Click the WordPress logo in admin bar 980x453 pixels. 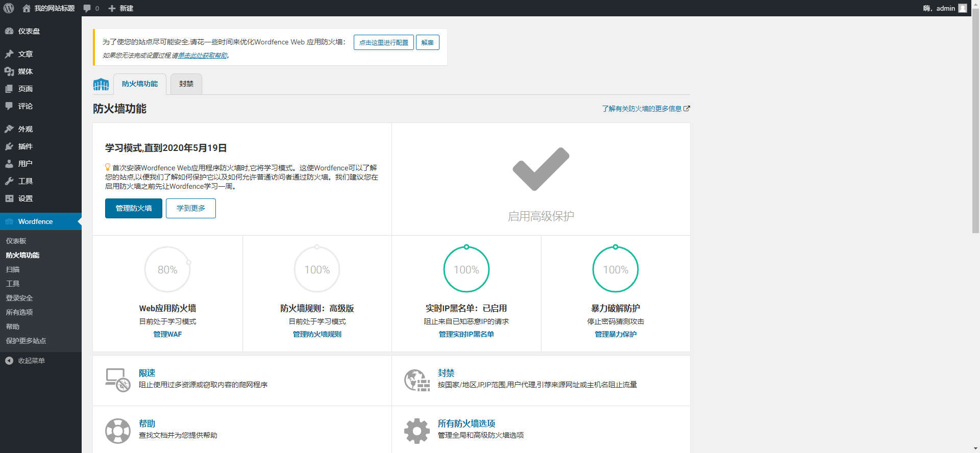pos(9,8)
